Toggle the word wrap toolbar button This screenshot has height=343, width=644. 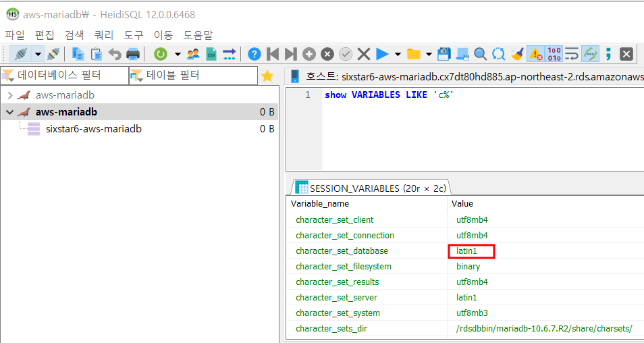coord(572,54)
